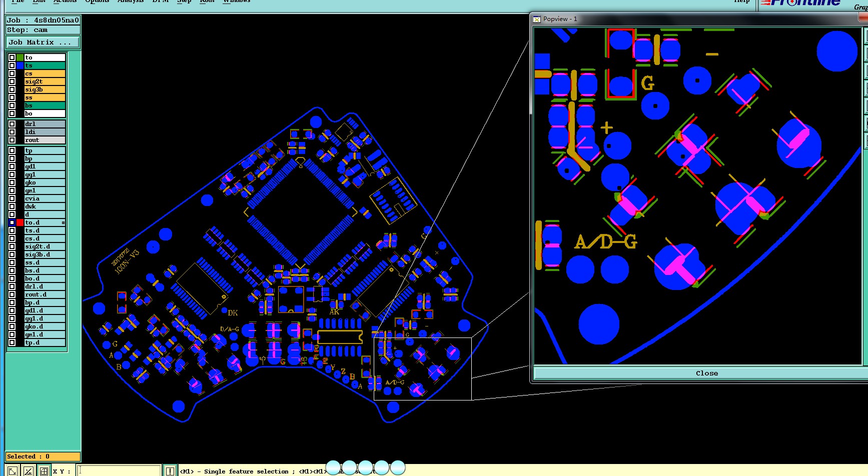Viewport: 868px width, 476px height.
Task: Select the 'cs.d' layer name
Action: click(45, 238)
